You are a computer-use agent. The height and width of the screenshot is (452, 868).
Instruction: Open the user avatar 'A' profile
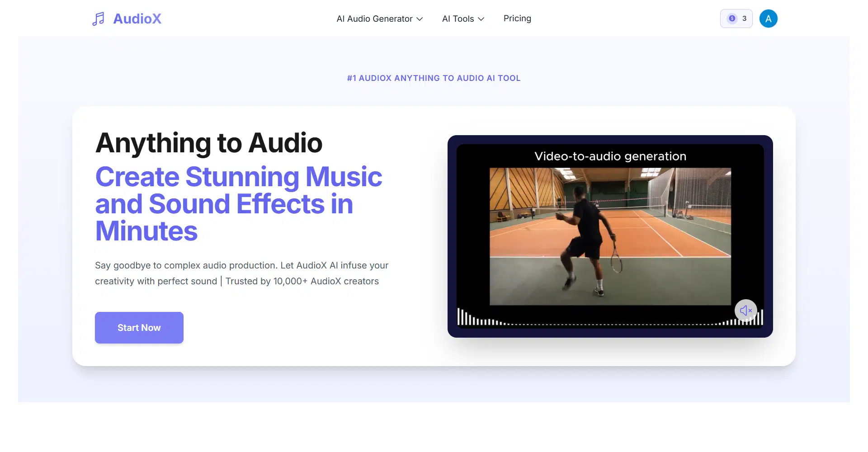(768, 19)
